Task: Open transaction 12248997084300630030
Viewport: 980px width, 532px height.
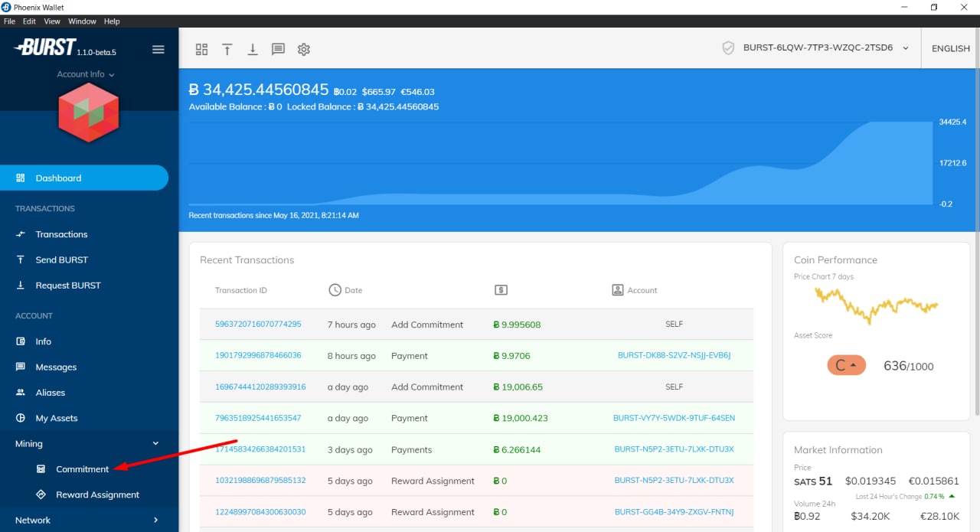Action: [x=260, y=512]
